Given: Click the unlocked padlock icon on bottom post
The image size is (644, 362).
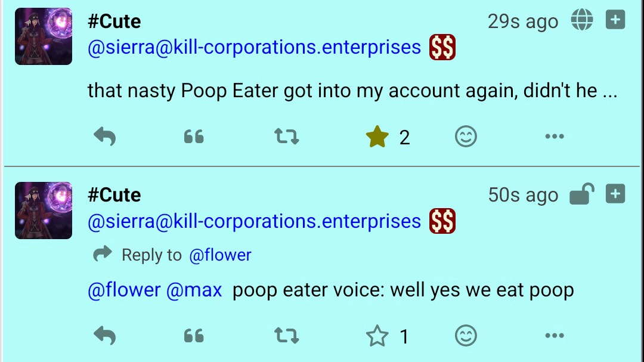Looking at the screenshot, I should pos(582,194).
